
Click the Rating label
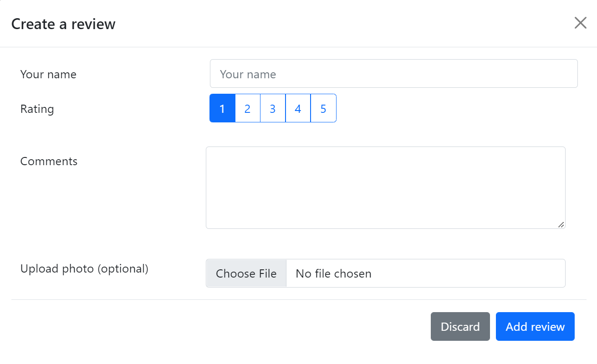coord(37,109)
